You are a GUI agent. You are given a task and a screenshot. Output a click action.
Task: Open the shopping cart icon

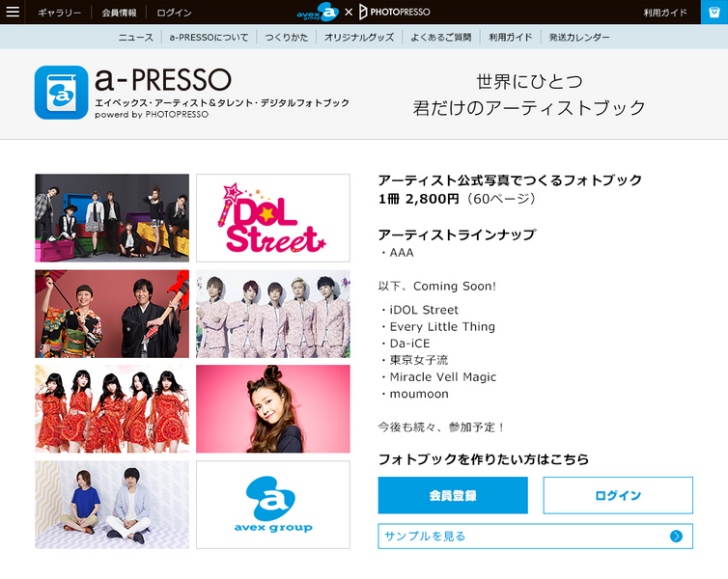714,12
